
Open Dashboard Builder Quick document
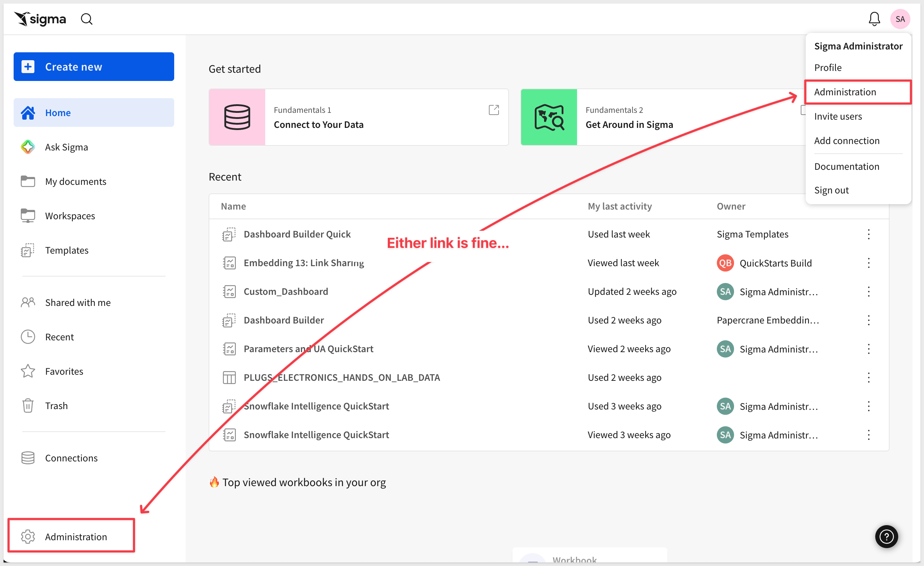tap(297, 234)
